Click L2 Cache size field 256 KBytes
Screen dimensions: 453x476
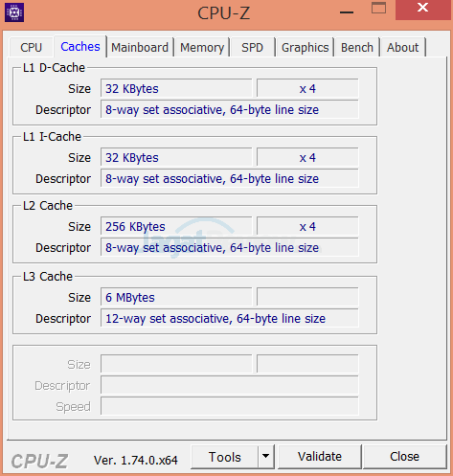pyautogui.click(x=176, y=226)
